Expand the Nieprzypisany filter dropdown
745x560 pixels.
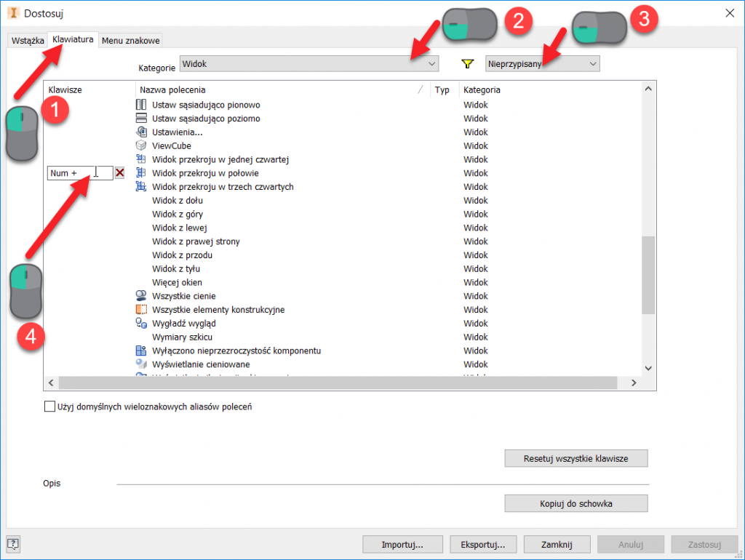(x=542, y=64)
